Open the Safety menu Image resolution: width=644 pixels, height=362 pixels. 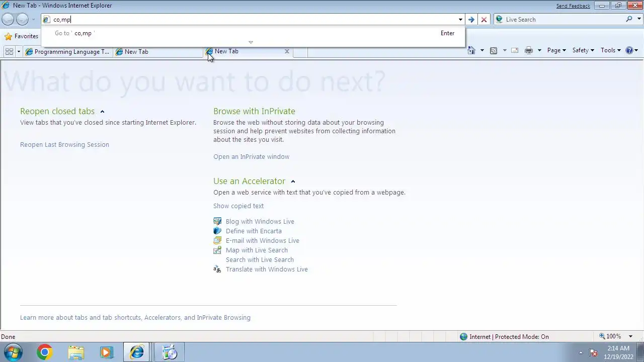coord(583,50)
